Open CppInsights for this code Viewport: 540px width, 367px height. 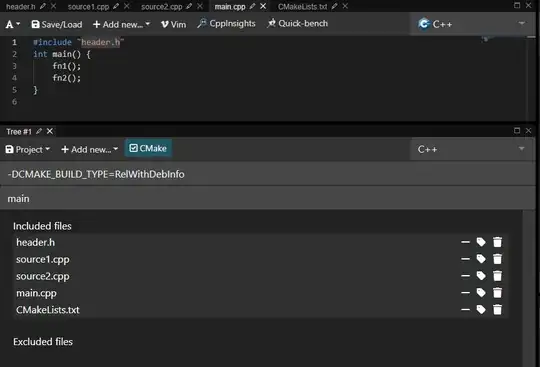pos(226,23)
